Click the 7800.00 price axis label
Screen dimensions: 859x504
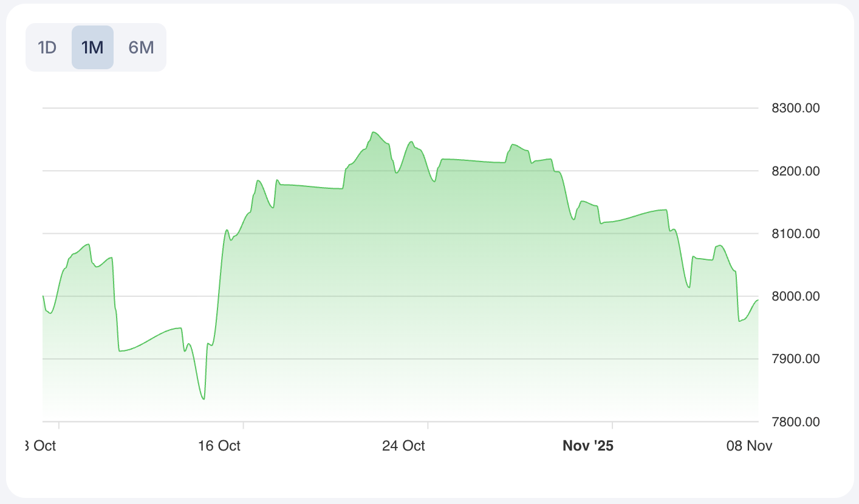click(x=796, y=421)
